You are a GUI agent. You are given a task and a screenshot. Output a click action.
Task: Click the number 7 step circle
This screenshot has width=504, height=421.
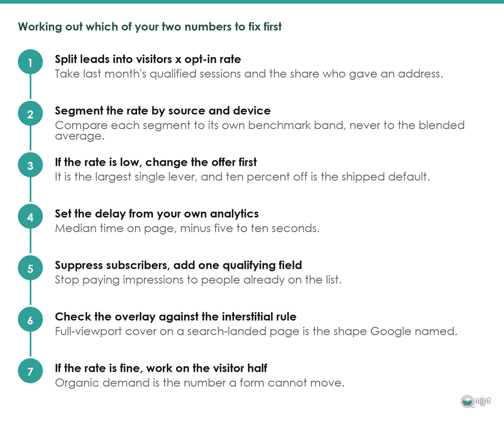point(30,371)
